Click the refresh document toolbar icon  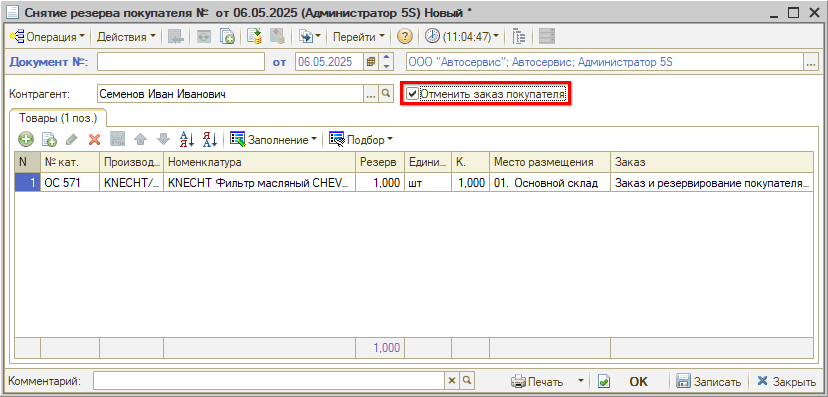coord(204,37)
